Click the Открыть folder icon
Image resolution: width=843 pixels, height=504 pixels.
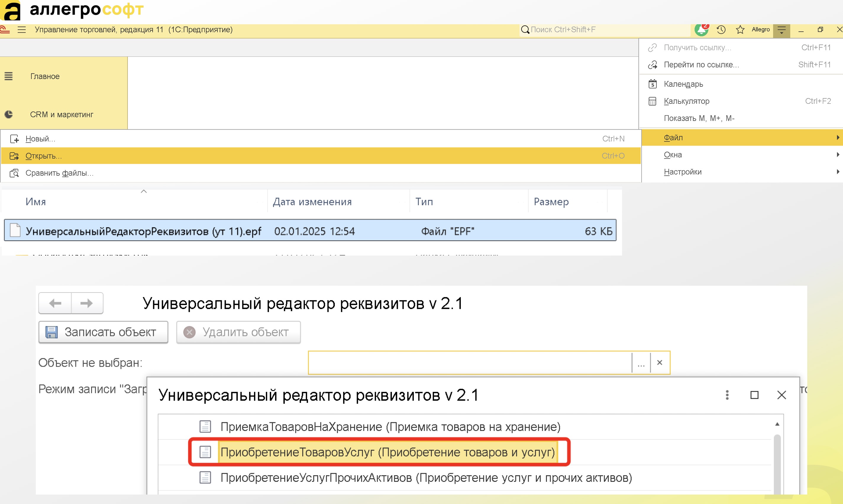[14, 156]
